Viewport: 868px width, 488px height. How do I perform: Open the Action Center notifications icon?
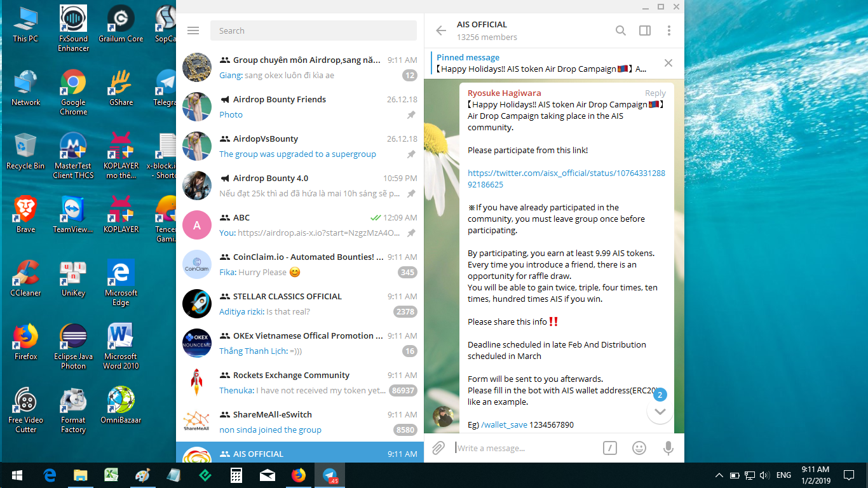point(849,475)
